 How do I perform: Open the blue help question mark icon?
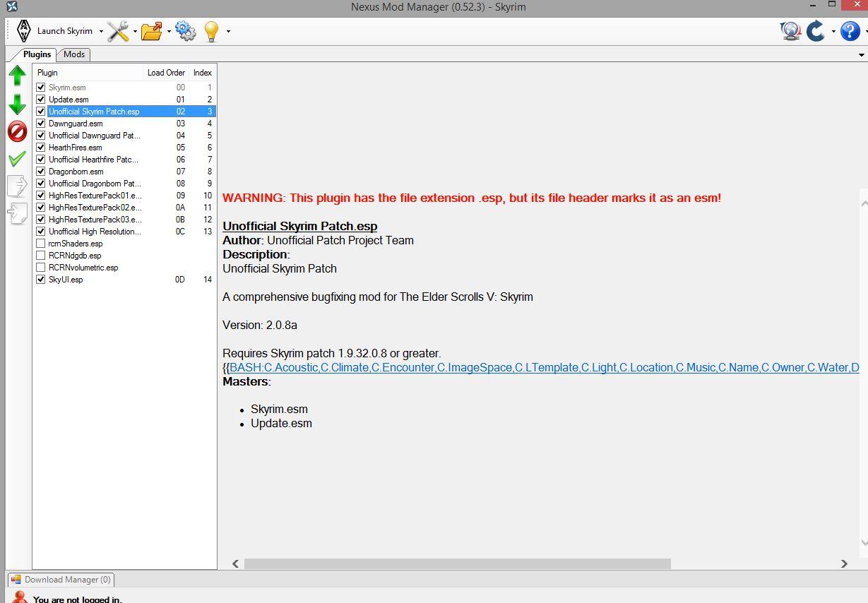850,31
